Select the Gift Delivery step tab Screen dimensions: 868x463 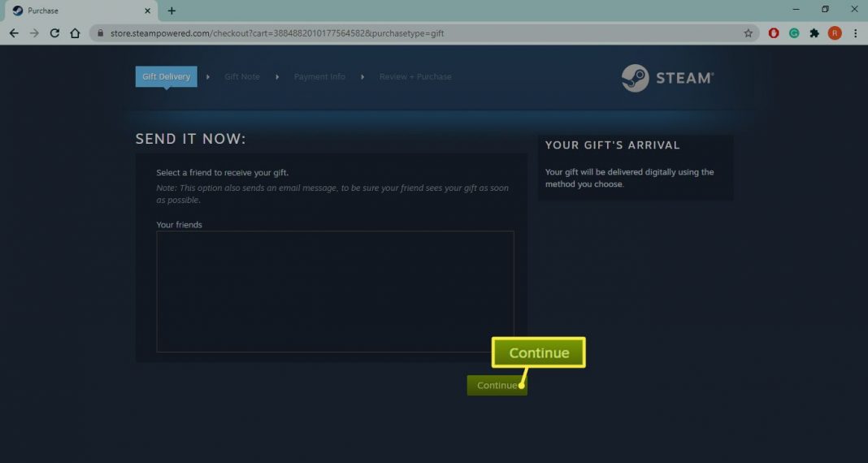[x=166, y=76]
